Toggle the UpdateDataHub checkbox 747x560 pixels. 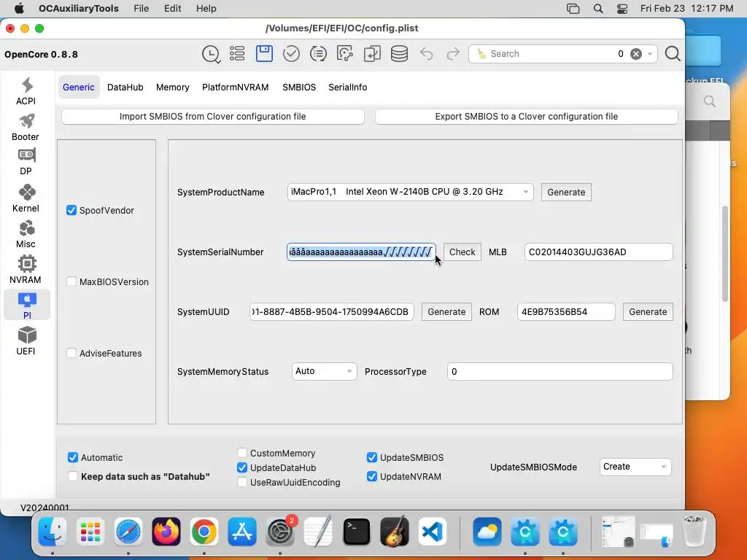(242, 467)
